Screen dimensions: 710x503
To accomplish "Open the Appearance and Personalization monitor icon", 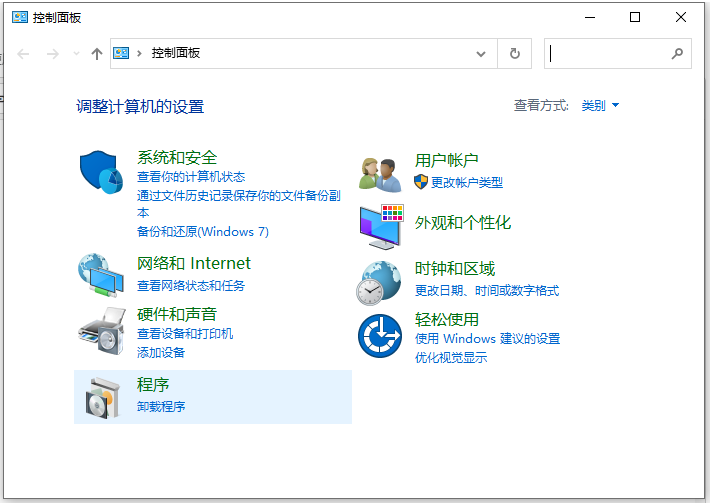I will [380, 226].
